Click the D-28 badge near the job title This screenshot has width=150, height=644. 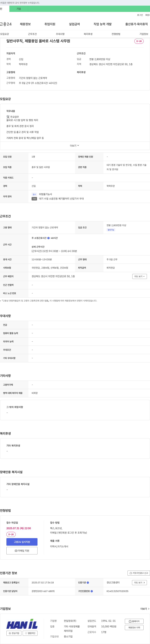point(139,41)
